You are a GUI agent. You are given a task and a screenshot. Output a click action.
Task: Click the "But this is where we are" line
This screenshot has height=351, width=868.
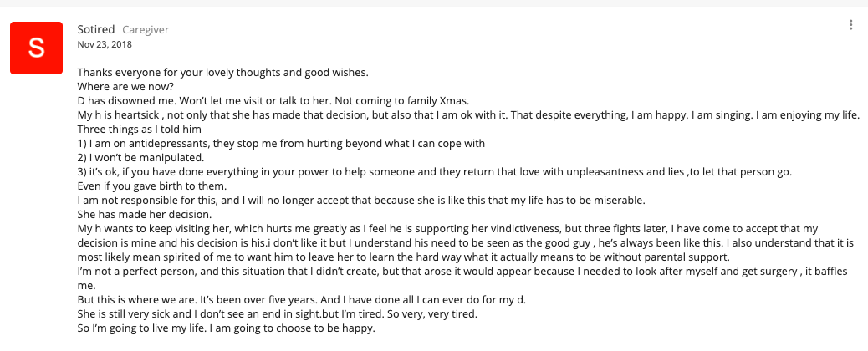[x=301, y=300]
